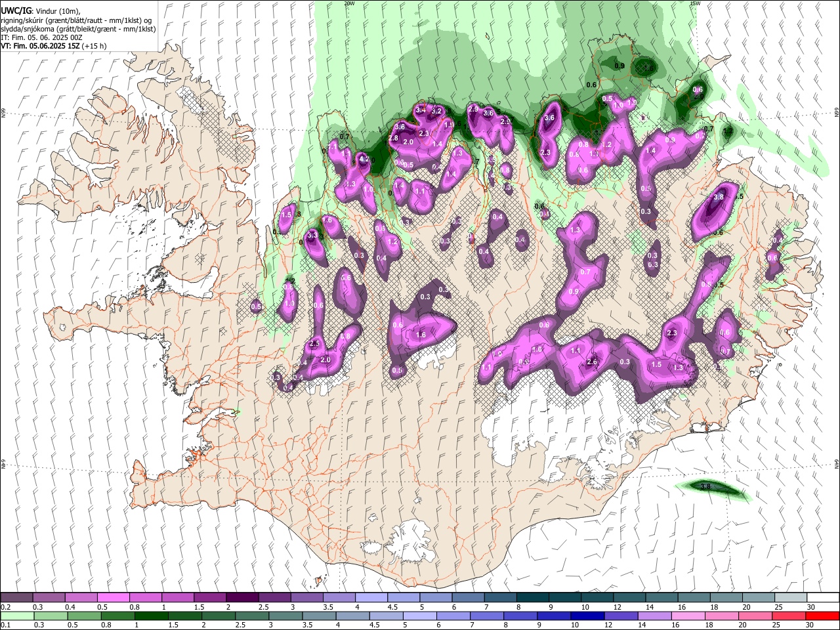Click the dark green offshore rain cell southeast of Iceland
This screenshot has width=840, height=630.
(x=714, y=490)
